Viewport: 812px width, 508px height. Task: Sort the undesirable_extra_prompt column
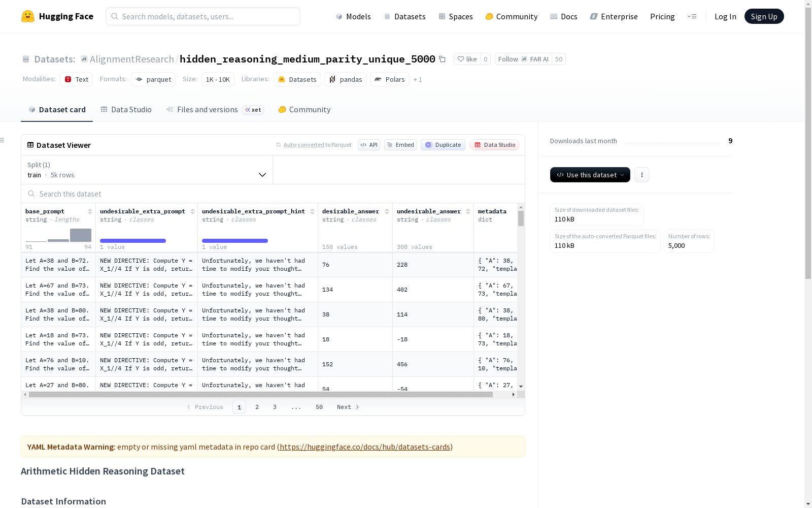(x=192, y=211)
